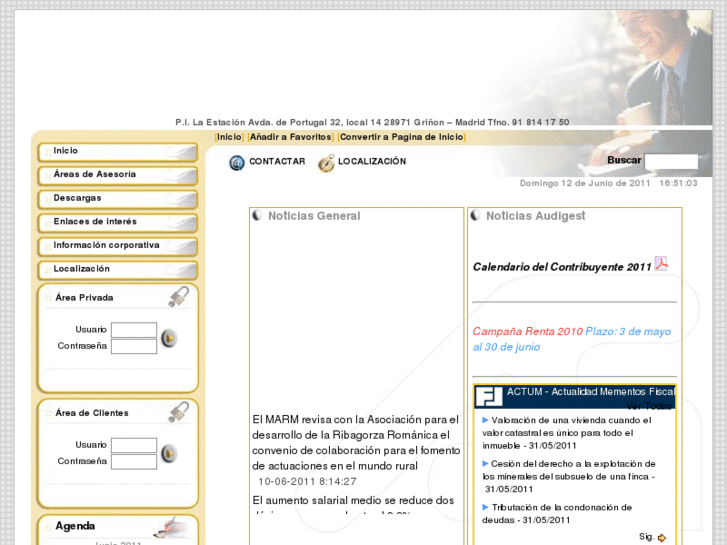Image resolution: width=727 pixels, height=545 pixels.
Task: Focus Área Privada Usuario field
Action: [x=134, y=330]
